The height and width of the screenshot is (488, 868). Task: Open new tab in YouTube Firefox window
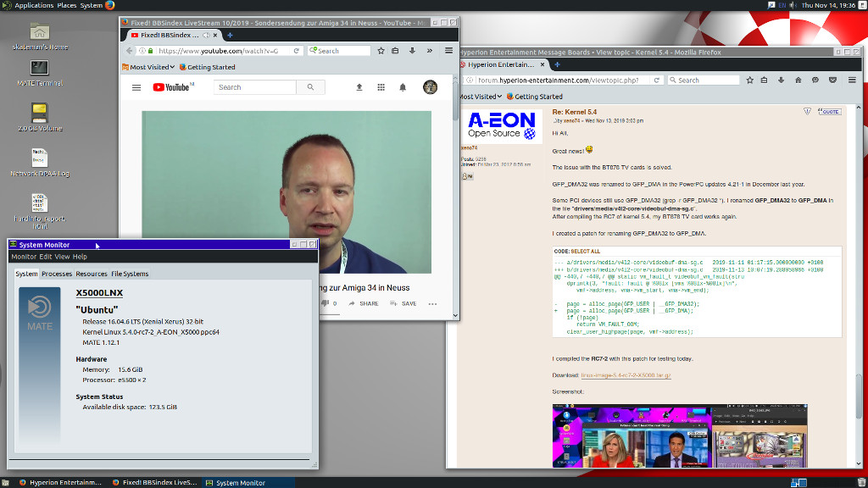pos(230,35)
